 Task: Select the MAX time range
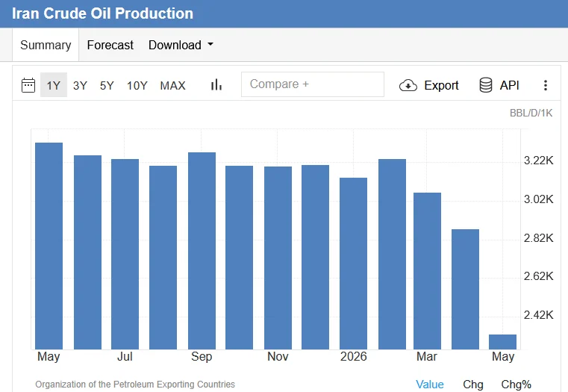pyautogui.click(x=173, y=86)
